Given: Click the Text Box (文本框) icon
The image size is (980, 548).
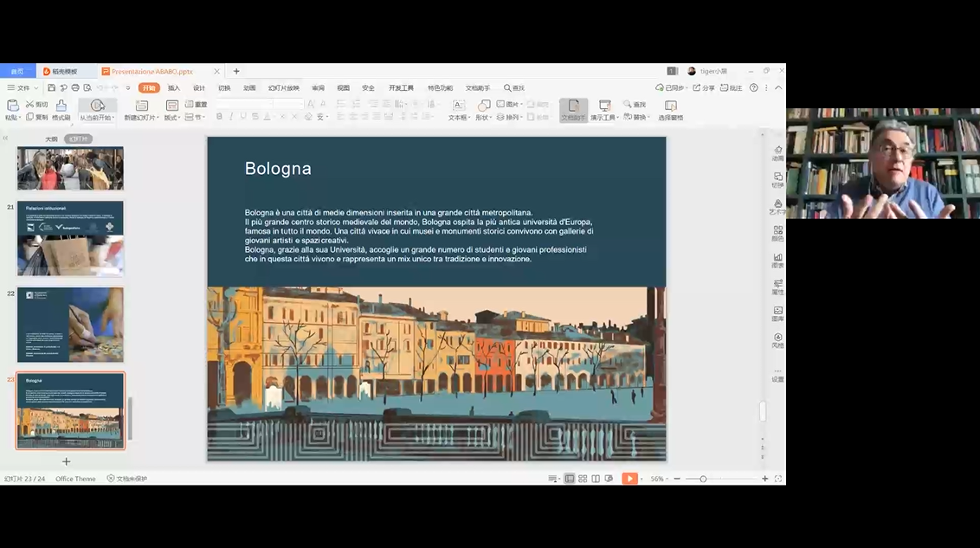Looking at the screenshot, I should [x=459, y=106].
